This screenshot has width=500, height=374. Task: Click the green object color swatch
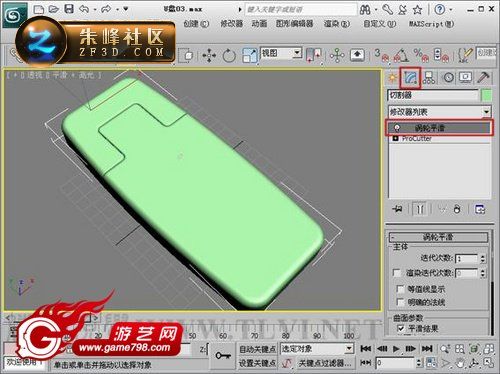487,95
